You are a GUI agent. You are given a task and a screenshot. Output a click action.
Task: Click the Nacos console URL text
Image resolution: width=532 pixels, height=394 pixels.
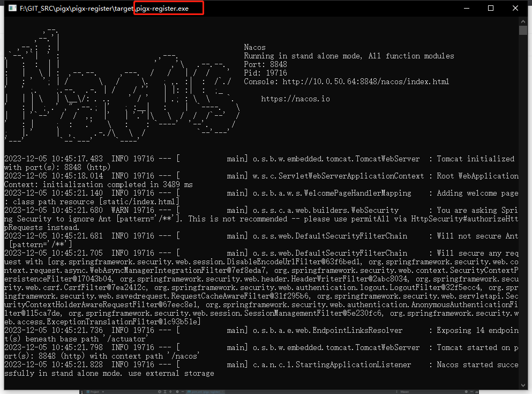tap(365, 82)
